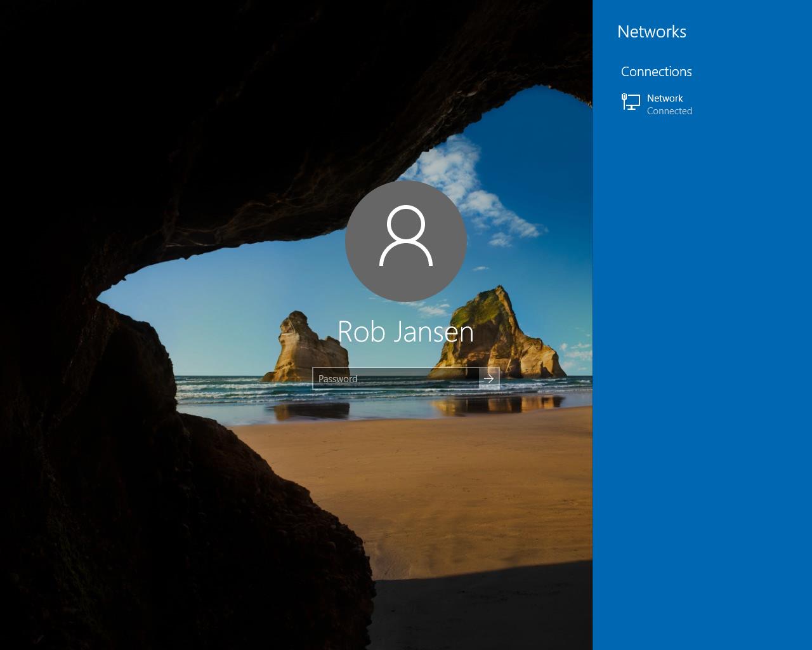
Task: Click the 'Connections' section label
Action: 656,72
